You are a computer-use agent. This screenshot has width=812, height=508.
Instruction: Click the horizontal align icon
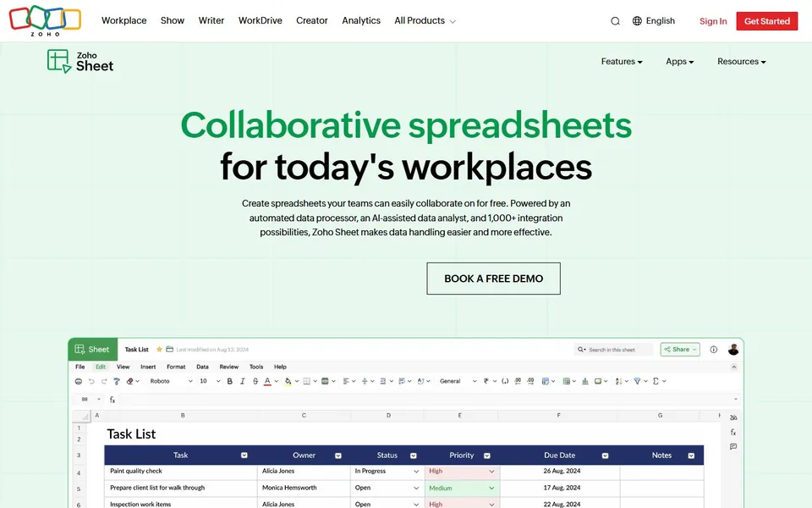tap(346, 381)
